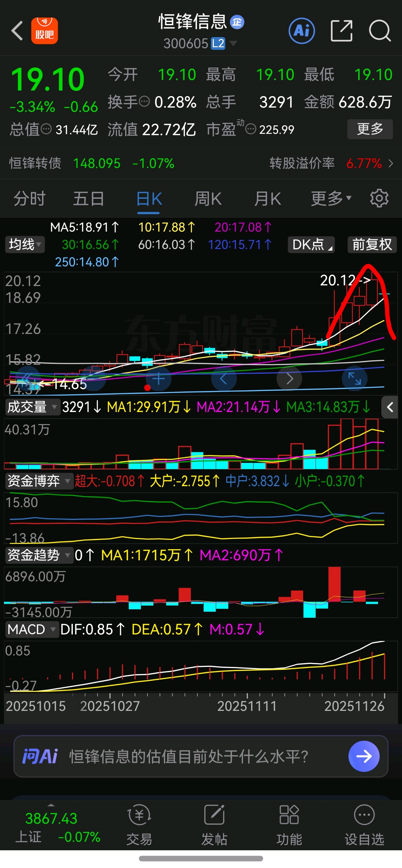Image resolution: width=402 pixels, height=868 pixels.
Task: Tap the 120:15.71 moving average value
Action: (x=239, y=244)
